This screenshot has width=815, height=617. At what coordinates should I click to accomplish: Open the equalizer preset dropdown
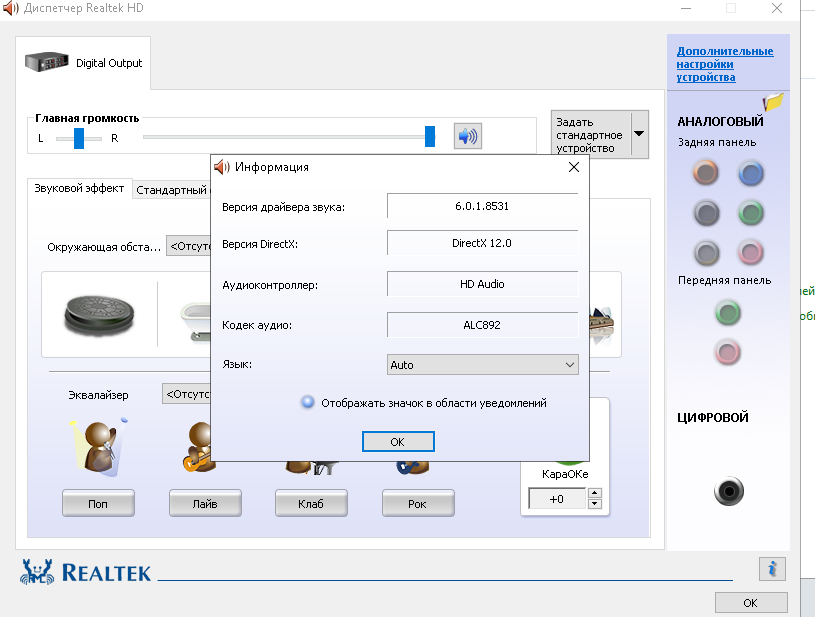point(186,394)
